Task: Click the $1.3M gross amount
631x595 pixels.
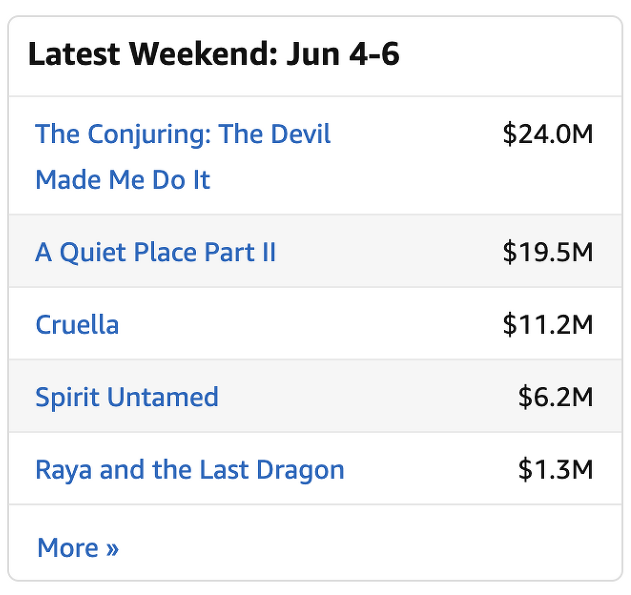Action: tap(555, 470)
